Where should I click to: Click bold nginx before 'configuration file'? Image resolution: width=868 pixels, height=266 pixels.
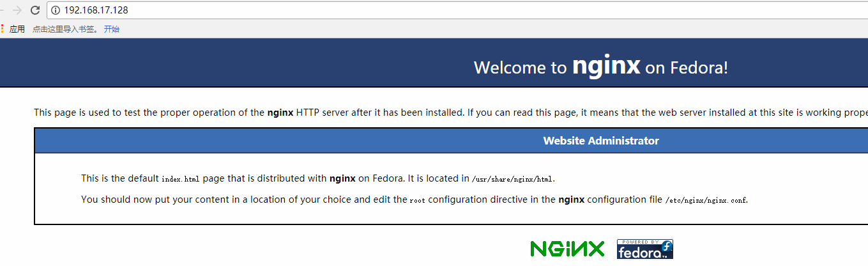[x=571, y=199]
